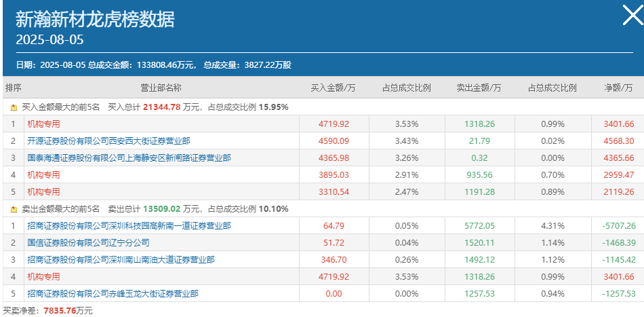Image resolution: width=644 pixels, height=317 pixels.
Task: Click the 买入金额/万 column header
Action: [x=333, y=88]
